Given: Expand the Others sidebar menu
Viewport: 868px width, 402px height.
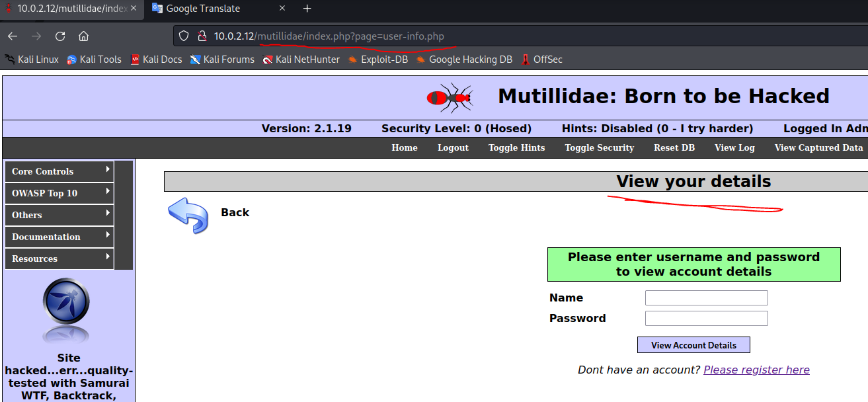Looking at the screenshot, I should pos(59,215).
